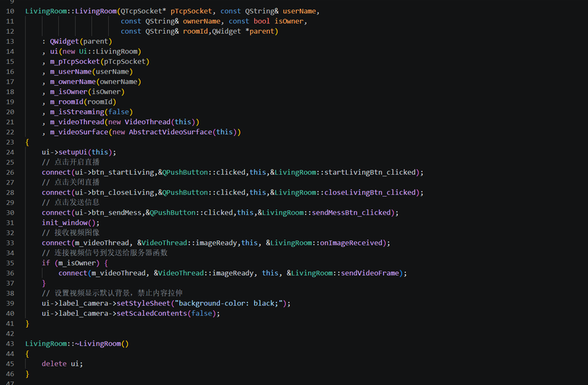Click line number 45 in the gutter
Image resolution: width=588 pixels, height=385 pixels.
(x=10, y=364)
